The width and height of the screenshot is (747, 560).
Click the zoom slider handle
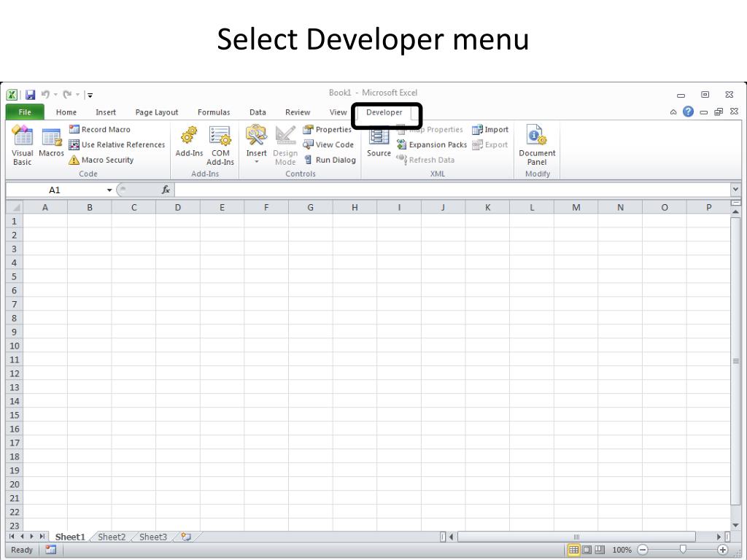pyautogui.click(x=682, y=550)
